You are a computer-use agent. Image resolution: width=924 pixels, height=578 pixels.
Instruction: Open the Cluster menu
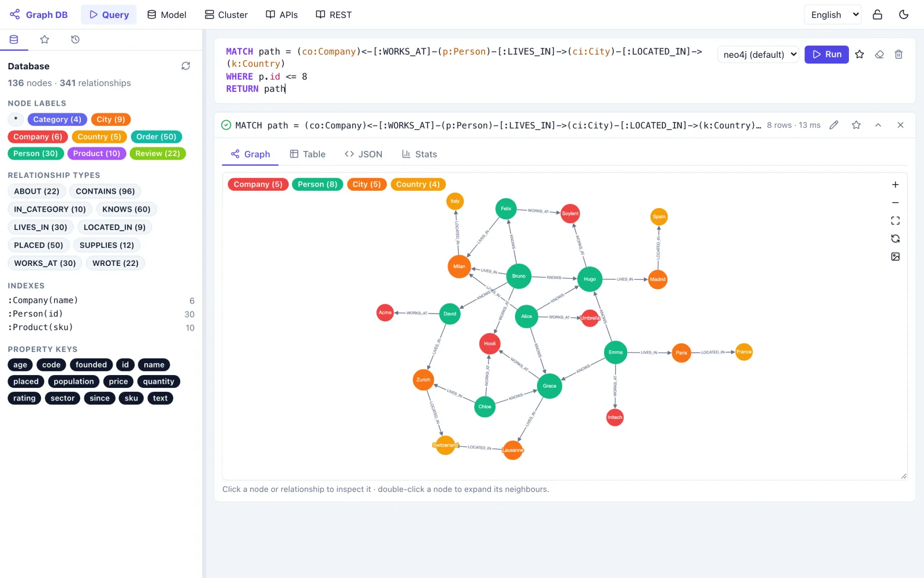click(x=226, y=15)
